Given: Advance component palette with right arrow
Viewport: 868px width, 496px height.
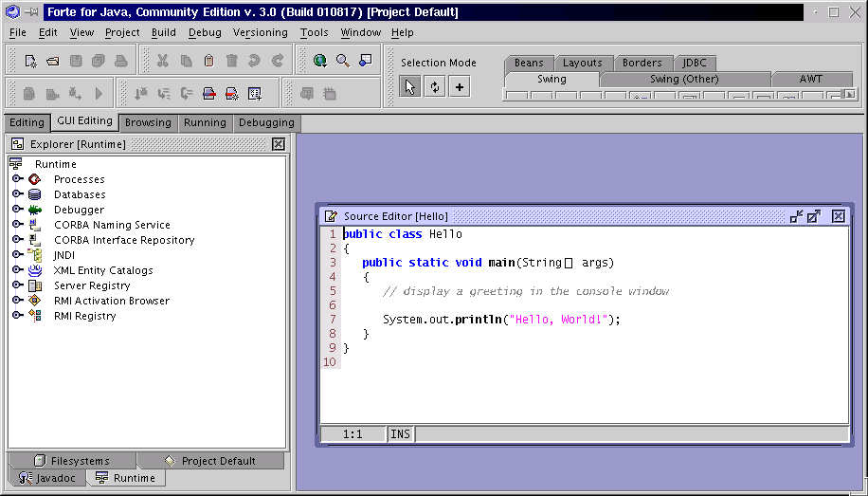Looking at the screenshot, I should [x=849, y=95].
